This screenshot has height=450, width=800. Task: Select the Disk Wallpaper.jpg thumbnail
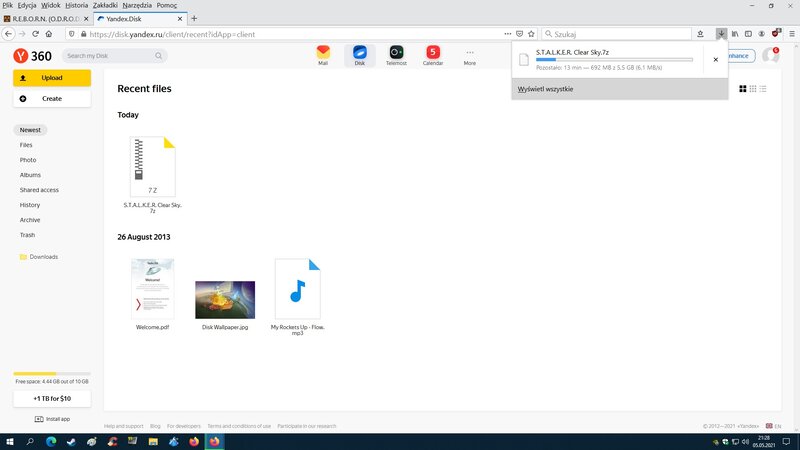tap(225, 300)
